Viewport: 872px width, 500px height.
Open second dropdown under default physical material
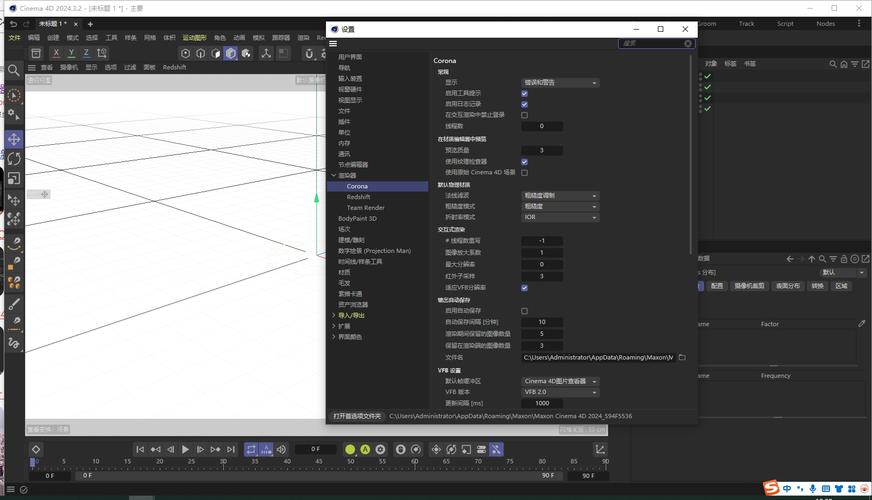[x=560, y=206]
